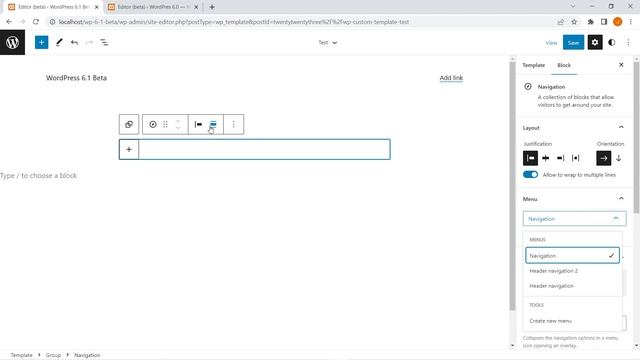Set justification to center
640x360 pixels.
pos(546,158)
